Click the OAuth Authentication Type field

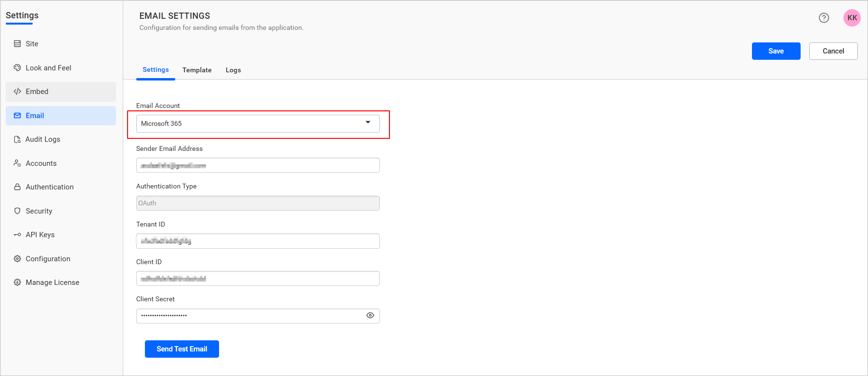[x=258, y=203]
